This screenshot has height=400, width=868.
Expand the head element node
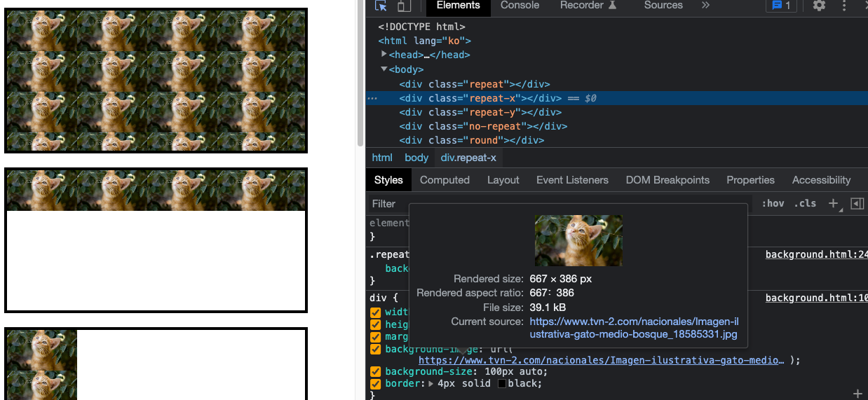tap(384, 54)
